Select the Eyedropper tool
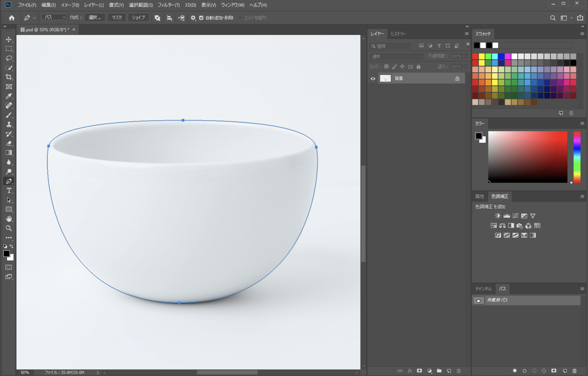Image resolution: width=588 pixels, height=376 pixels. coord(9,96)
